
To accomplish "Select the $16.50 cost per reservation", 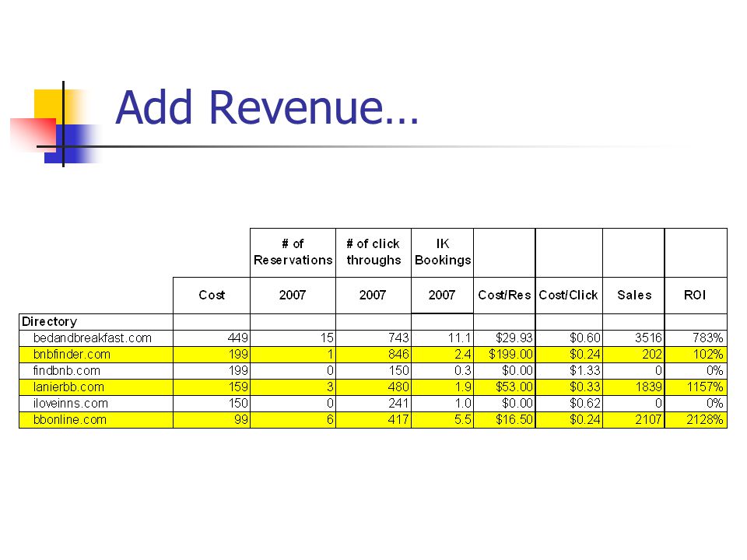I will [x=504, y=420].
